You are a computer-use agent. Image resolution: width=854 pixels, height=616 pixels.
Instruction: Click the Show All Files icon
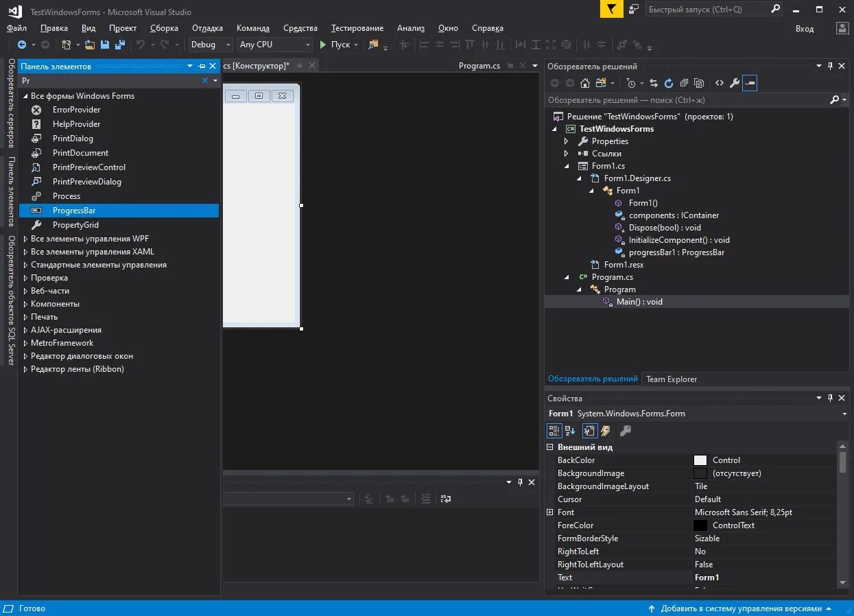click(x=699, y=83)
